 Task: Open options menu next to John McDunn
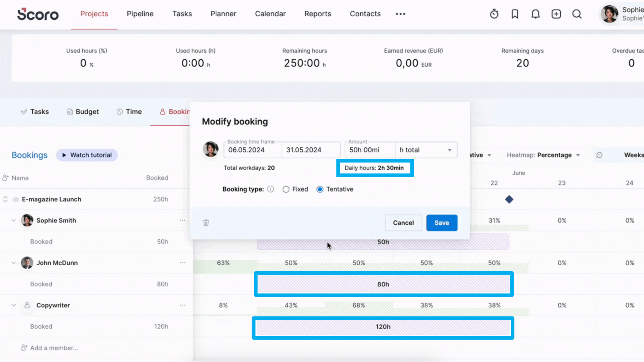pos(182,263)
